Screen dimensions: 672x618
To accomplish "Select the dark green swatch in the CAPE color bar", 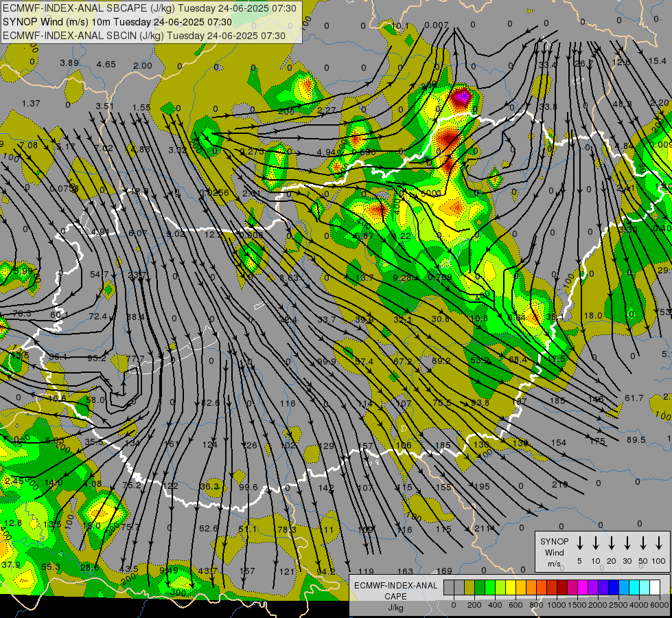I will coord(480,587).
